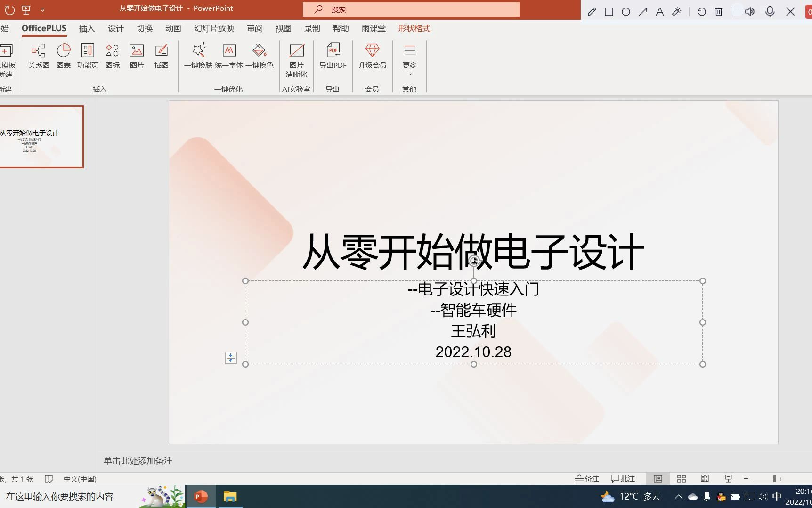The image size is (812, 508).
Task: Click 一键换色 one-click recolor tool
Action: point(260,56)
